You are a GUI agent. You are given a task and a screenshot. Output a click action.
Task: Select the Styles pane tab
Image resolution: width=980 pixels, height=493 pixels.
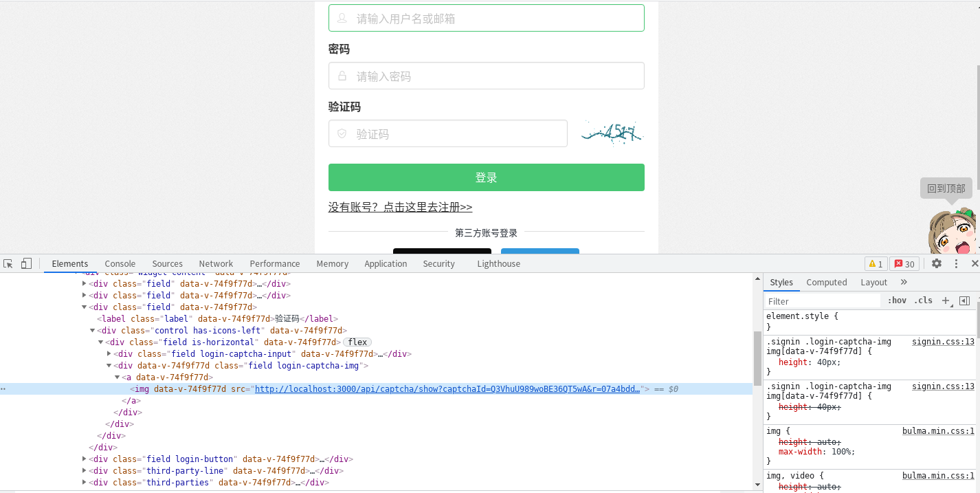coord(781,282)
